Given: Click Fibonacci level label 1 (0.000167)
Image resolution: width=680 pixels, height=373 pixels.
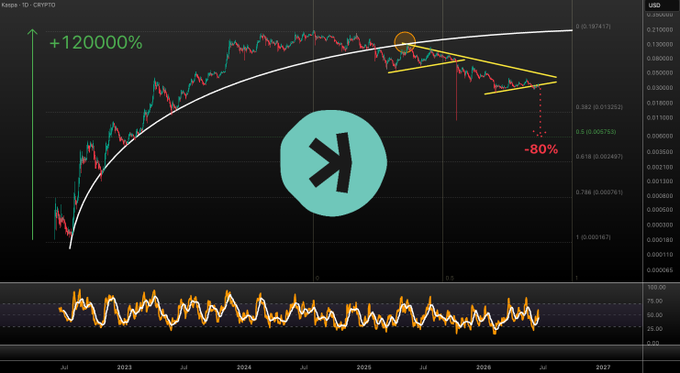Looking at the screenshot, I should [593, 237].
